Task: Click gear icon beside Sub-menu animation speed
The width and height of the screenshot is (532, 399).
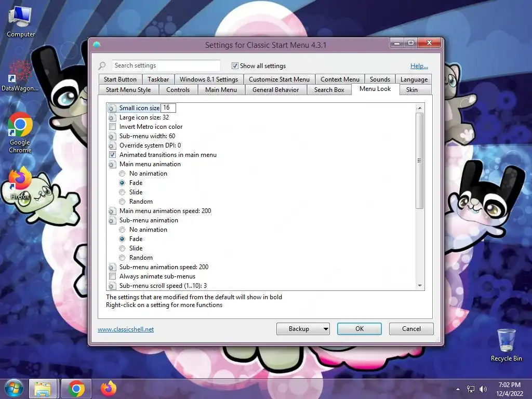Action: click(112, 267)
